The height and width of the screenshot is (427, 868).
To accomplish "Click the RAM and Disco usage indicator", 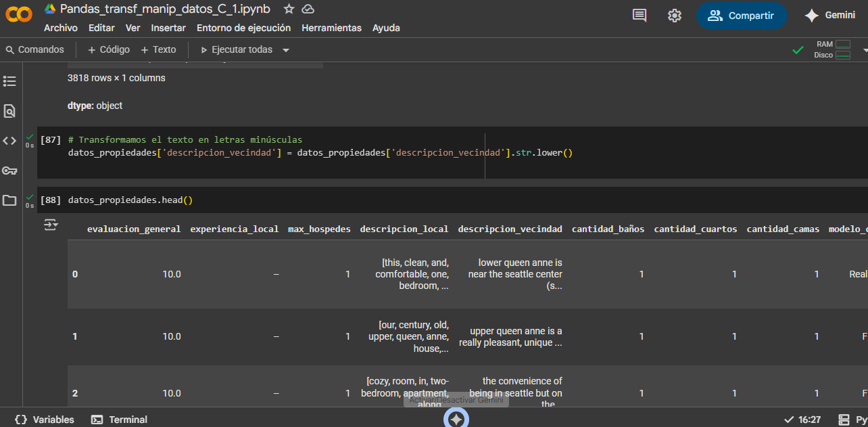I will coord(832,49).
